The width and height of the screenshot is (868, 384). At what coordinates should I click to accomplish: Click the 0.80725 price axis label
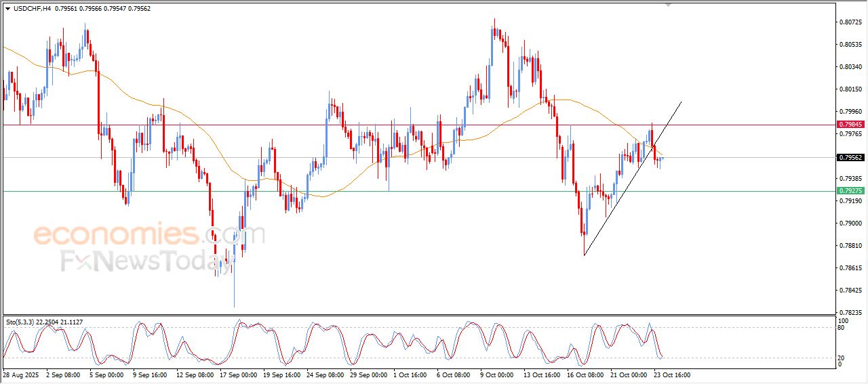(850, 22)
